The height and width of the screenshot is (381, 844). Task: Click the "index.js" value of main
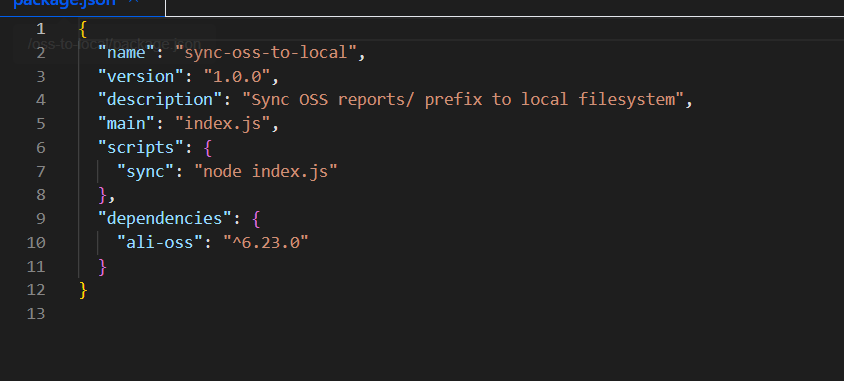click(222, 124)
